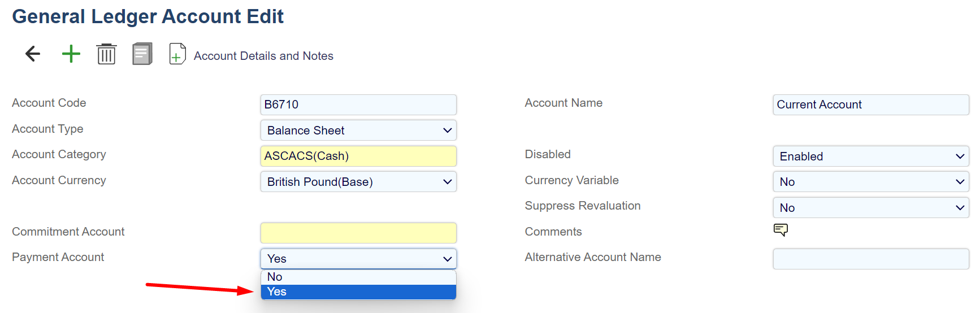The height and width of the screenshot is (313, 980).
Task: Expand the Disabled status dropdown
Action: point(870,156)
